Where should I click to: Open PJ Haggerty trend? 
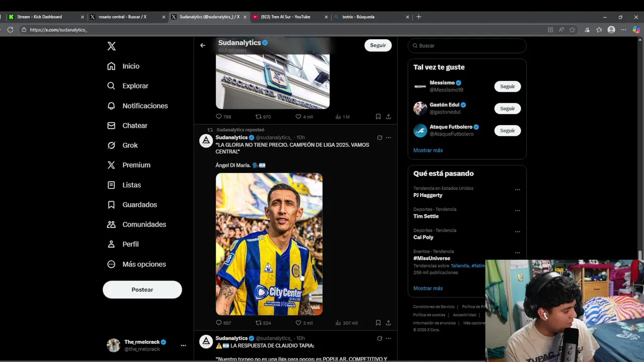tap(428, 195)
